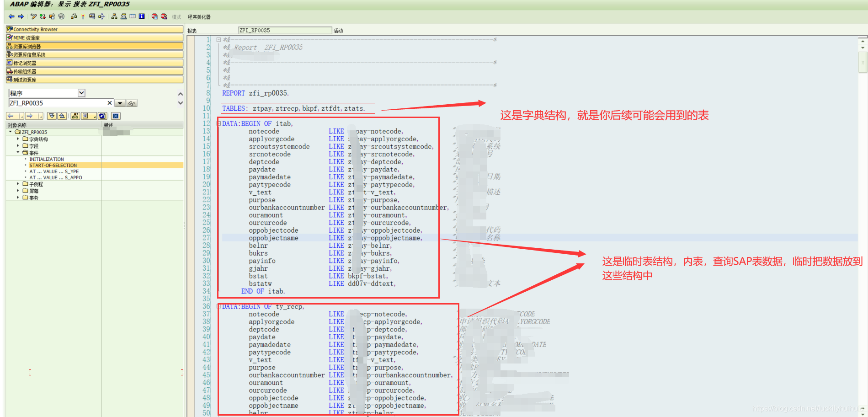Click the REPORT zfi_rp0035 statement line
868x417 pixels.
click(x=256, y=93)
